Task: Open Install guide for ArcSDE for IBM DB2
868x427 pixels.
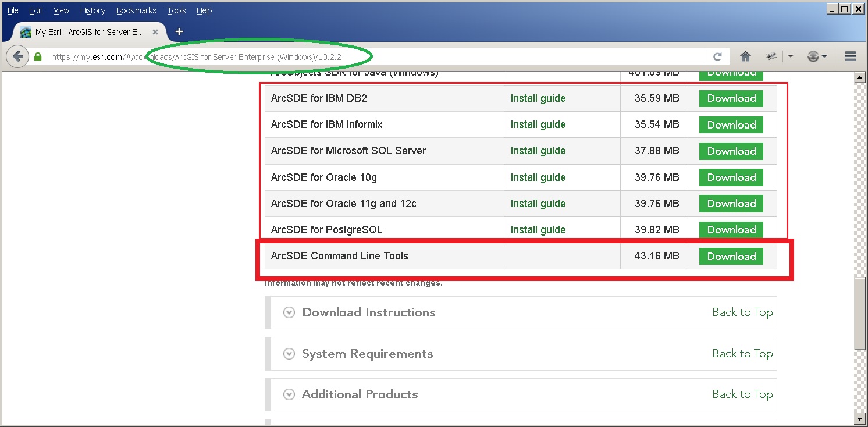Action: pos(538,98)
